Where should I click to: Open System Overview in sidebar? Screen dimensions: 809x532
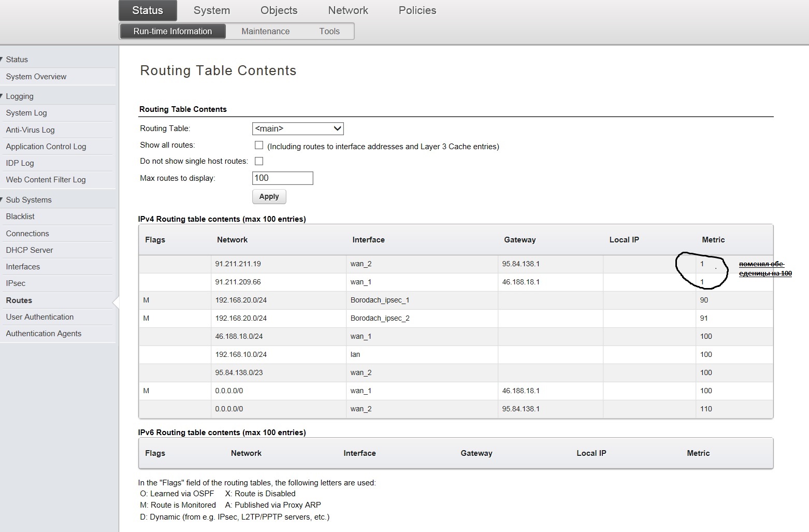[36, 77]
